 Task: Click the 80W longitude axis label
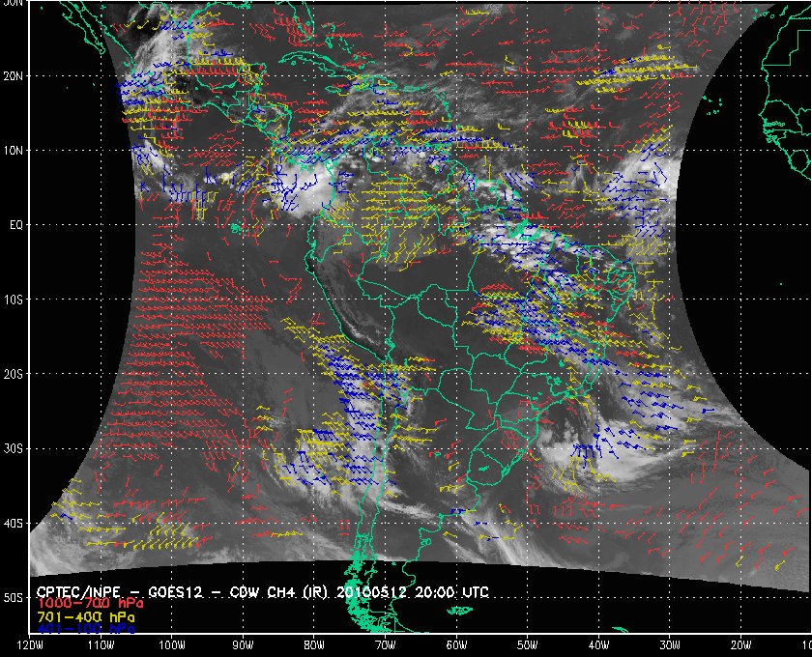coord(314,645)
